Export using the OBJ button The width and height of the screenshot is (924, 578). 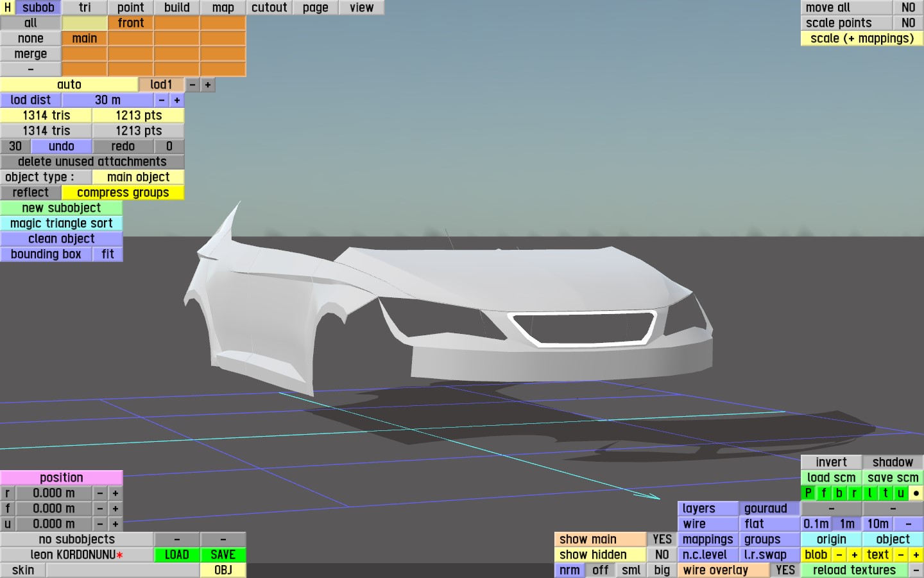(x=223, y=570)
